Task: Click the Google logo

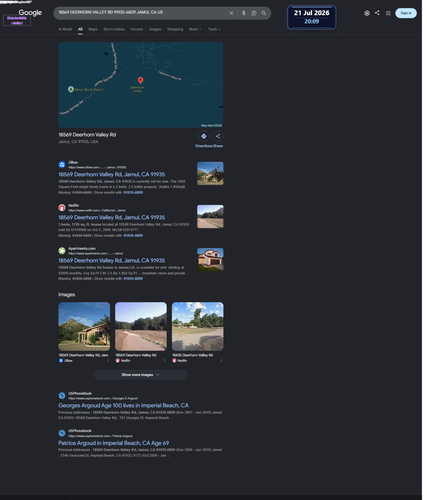Action: (x=30, y=13)
